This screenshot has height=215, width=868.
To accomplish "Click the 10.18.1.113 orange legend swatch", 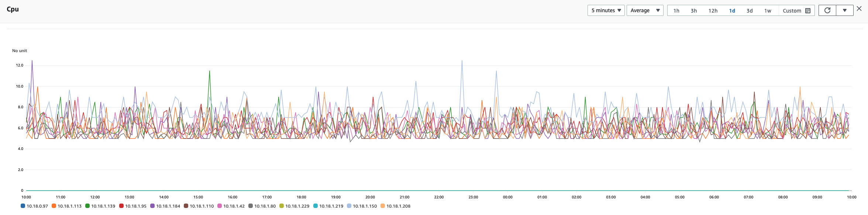I will click(x=54, y=206).
